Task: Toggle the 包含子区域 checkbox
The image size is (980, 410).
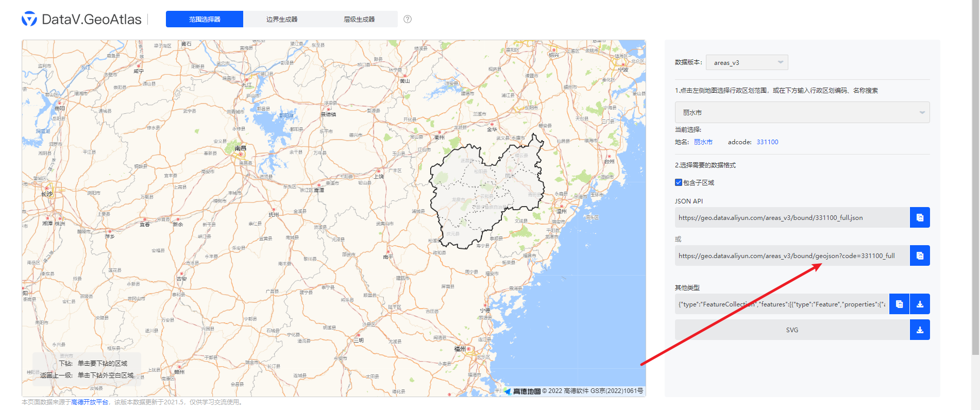Action: coord(679,182)
